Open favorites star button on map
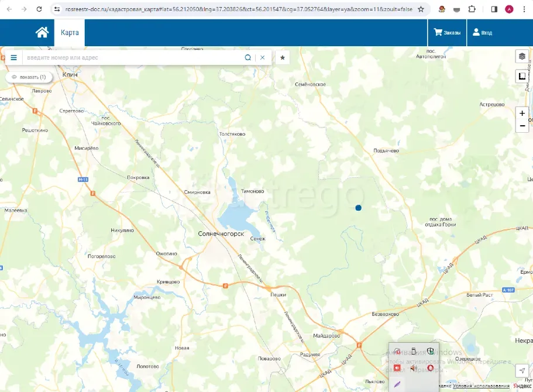The image size is (533, 392). (283, 58)
